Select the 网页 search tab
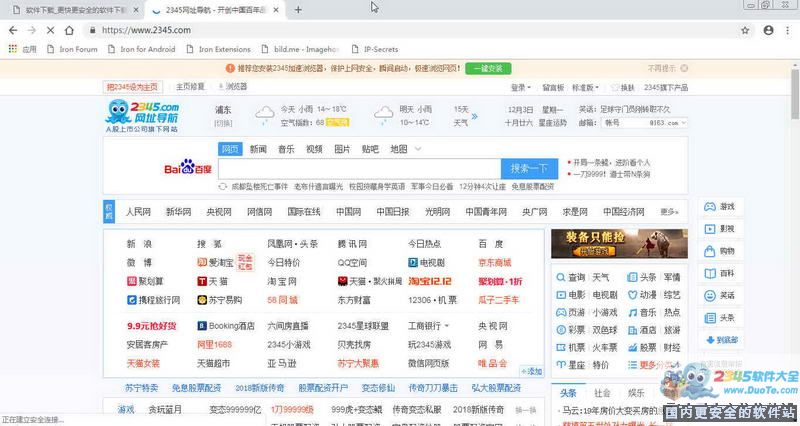Image resolution: width=800 pixels, height=426 pixels. pyautogui.click(x=230, y=149)
